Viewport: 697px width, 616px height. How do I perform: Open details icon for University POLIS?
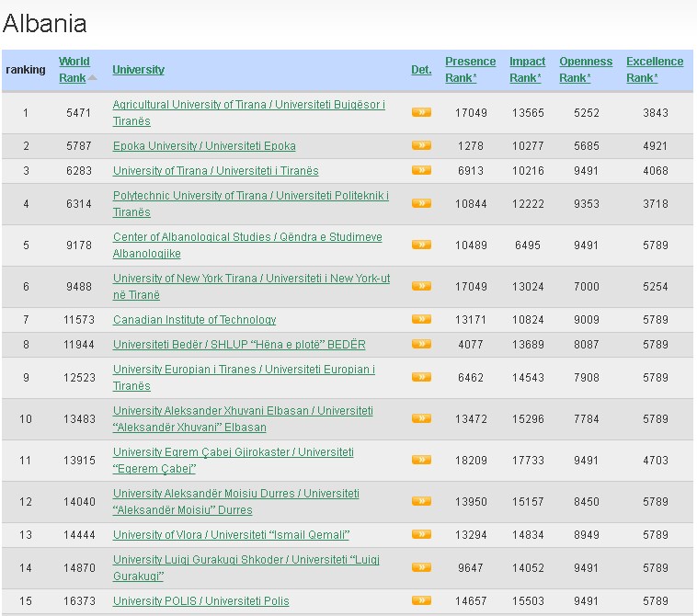pos(421,601)
